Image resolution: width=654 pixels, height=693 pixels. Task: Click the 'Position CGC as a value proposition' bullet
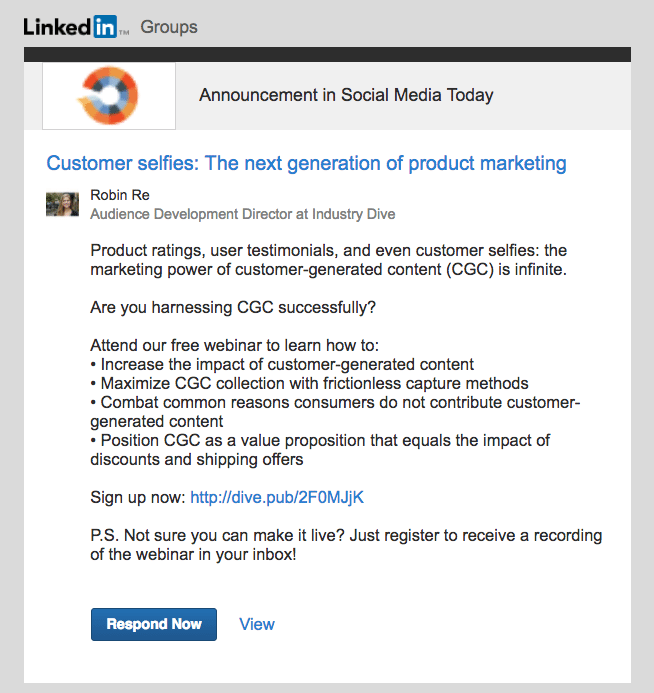click(x=320, y=450)
